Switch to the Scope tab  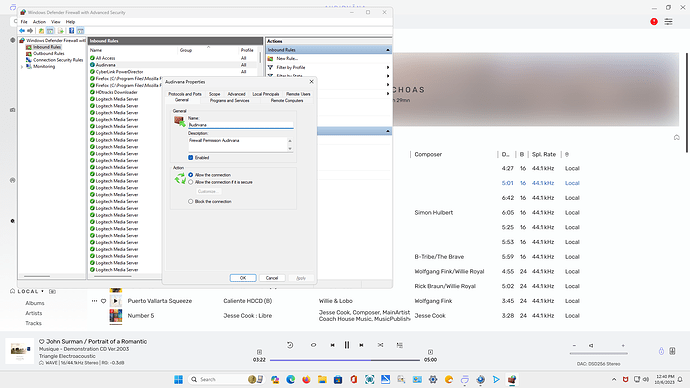point(214,94)
